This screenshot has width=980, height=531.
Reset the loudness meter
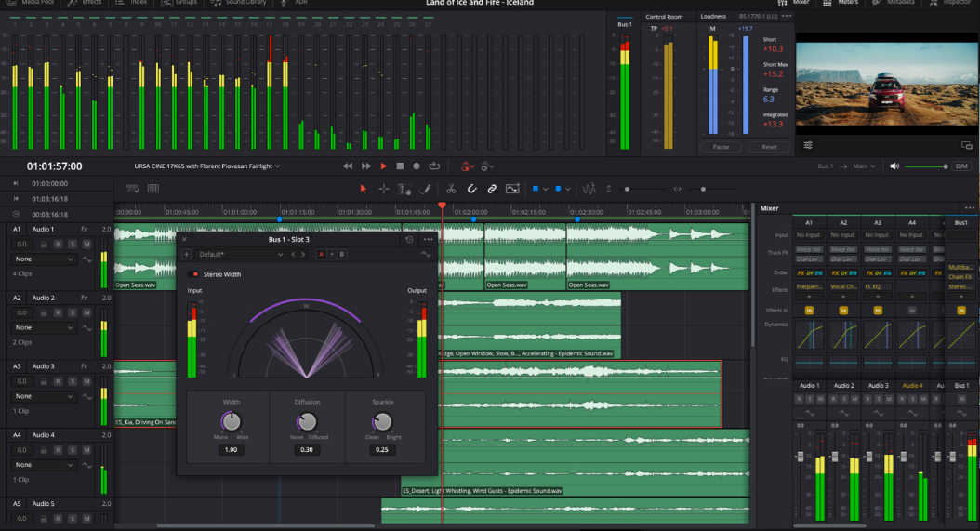click(769, 147)
